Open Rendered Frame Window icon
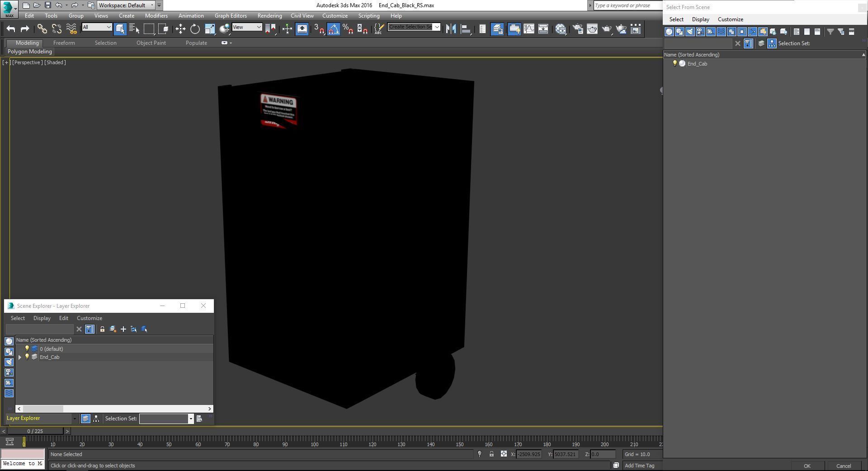868x471 pixels. [x=592, y=29]
